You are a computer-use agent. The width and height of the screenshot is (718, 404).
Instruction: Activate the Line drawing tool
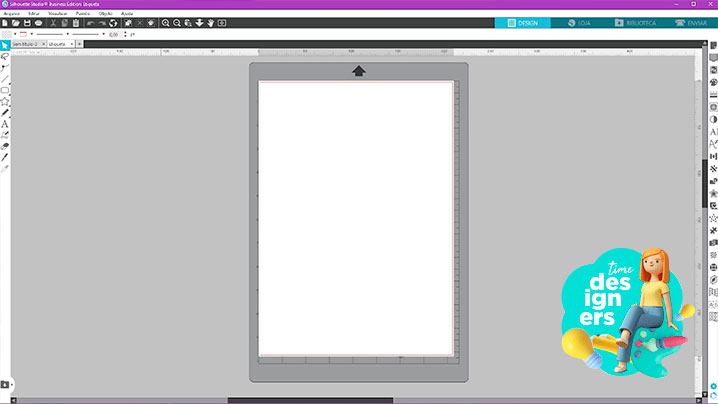point(5,79)
